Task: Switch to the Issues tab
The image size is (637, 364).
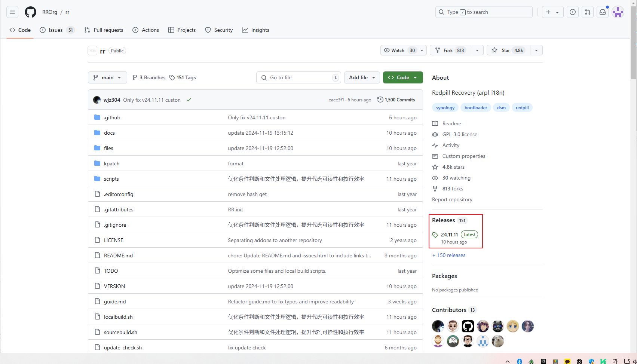Action: click(57, 30)
